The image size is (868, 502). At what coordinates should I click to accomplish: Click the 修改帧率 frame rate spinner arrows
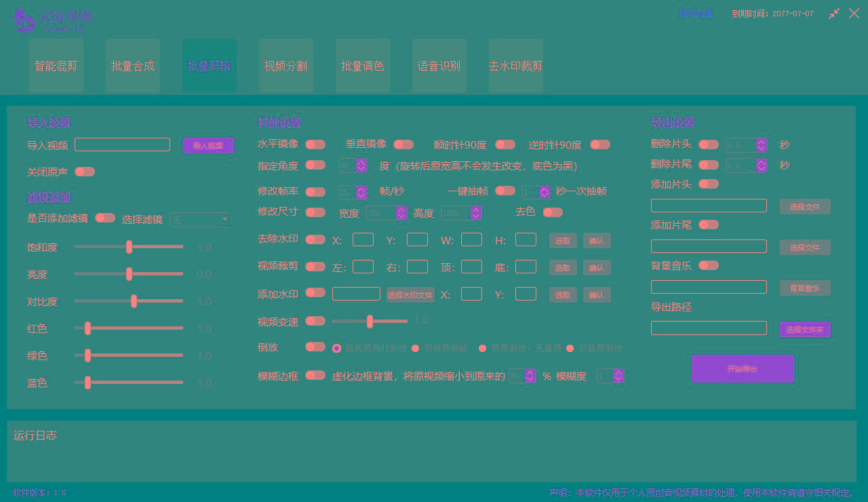click(x=361, y=193)
